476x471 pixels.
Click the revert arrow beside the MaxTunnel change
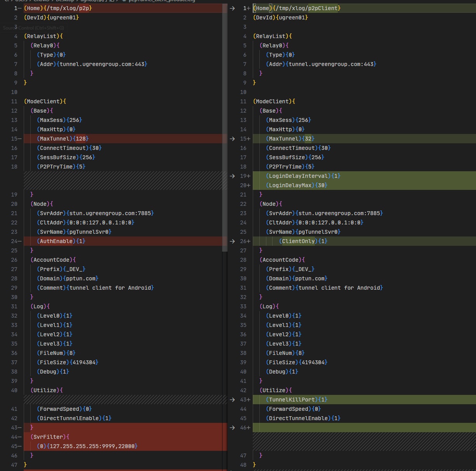pyautogui.click(x=232, y=139)
